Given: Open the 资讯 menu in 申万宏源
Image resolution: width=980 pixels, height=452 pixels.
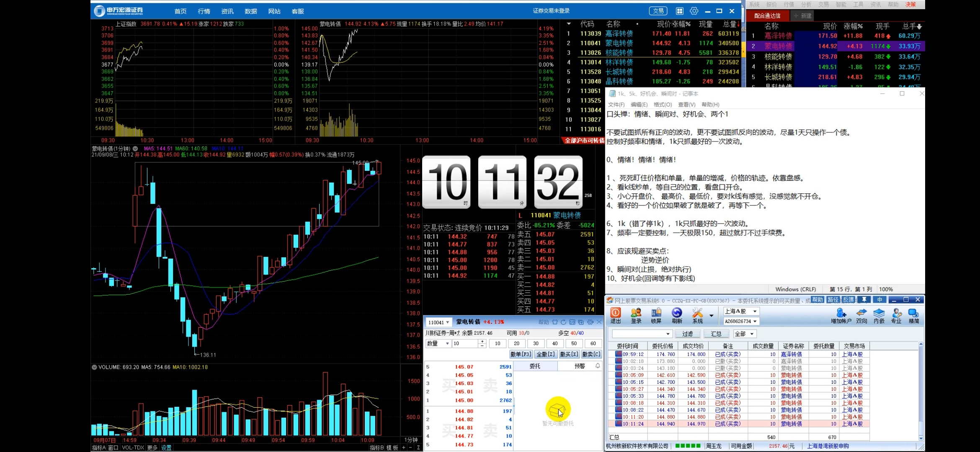Looking at the screenshot, I should [227, 11].
